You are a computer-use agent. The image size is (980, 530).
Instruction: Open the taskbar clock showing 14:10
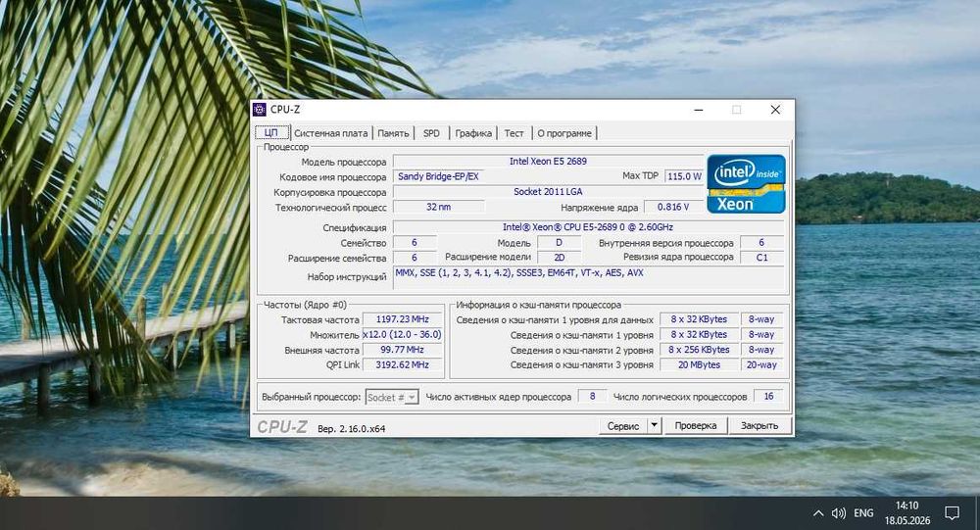[906, 512]
